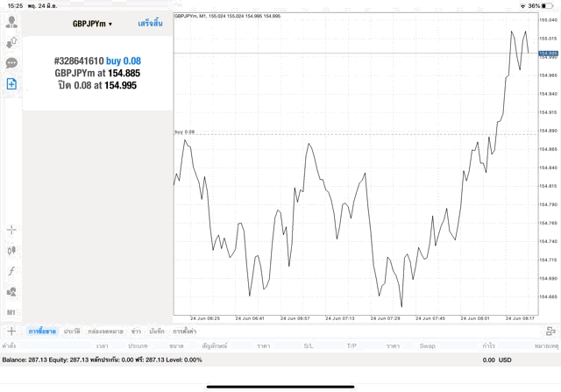
Task: Select the เวลา column header
Action: tap(103, 346)
